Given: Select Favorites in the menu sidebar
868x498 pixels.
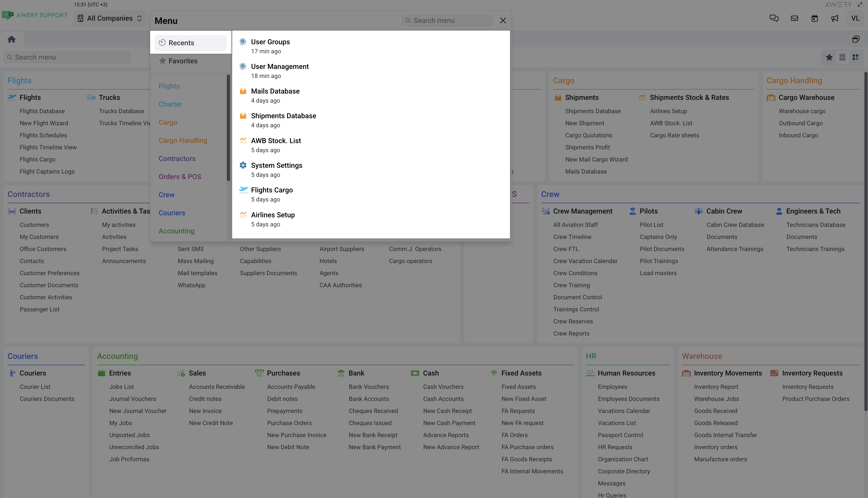Looking at the screenshot, I should coord(183,61).
